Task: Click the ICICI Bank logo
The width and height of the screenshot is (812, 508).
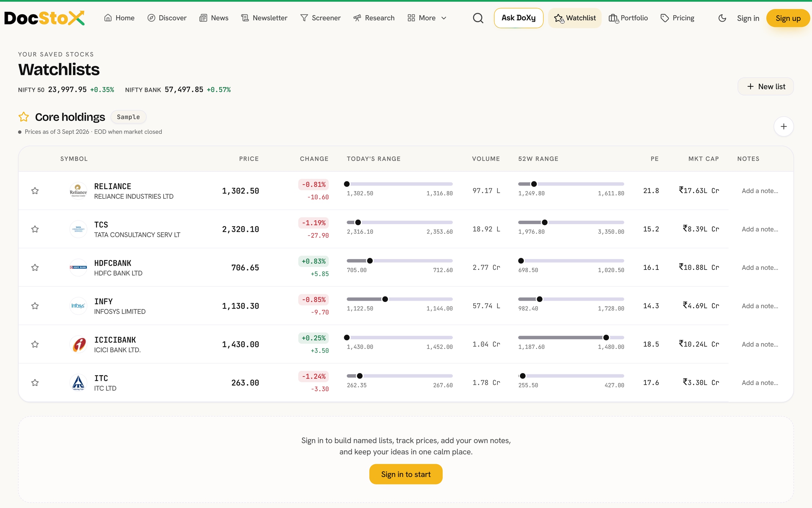Action: point(78,344)
